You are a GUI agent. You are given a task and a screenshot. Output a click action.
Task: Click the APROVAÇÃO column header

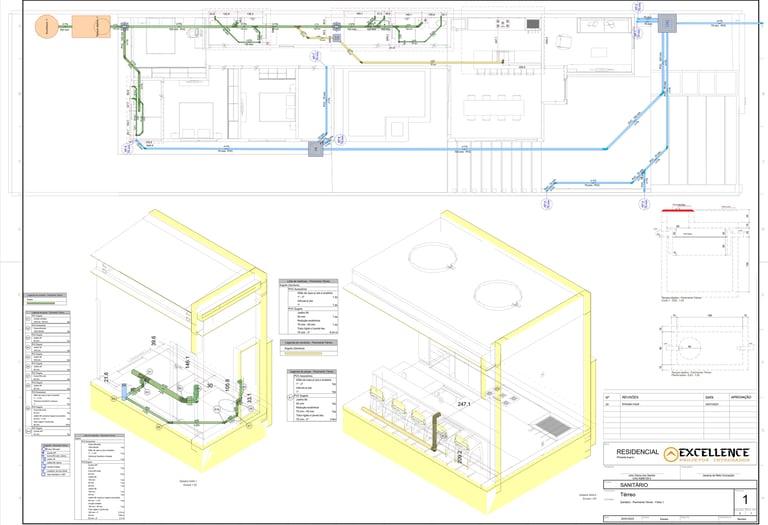[741, 398]
